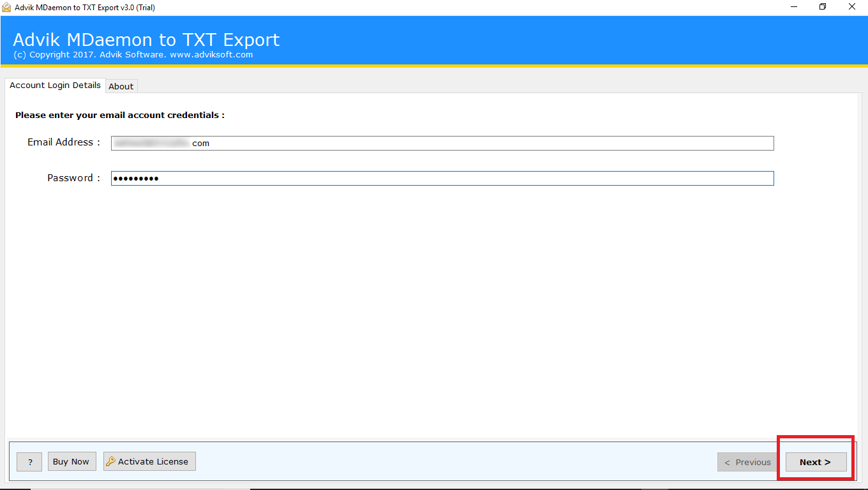The width and height of the screenshot is (868, 490).
Task: Click the 'Advik MDaemon to TXT Export' header title
Action: [x=146, y=40]
